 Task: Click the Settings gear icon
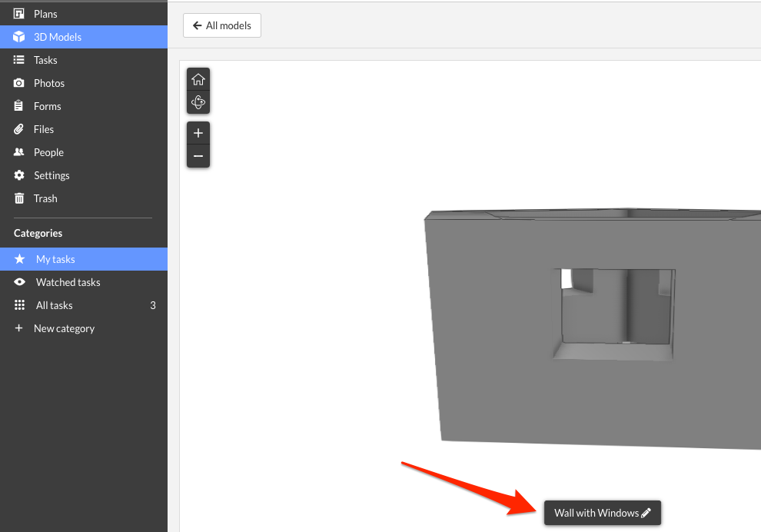click(x=19, y=175)
